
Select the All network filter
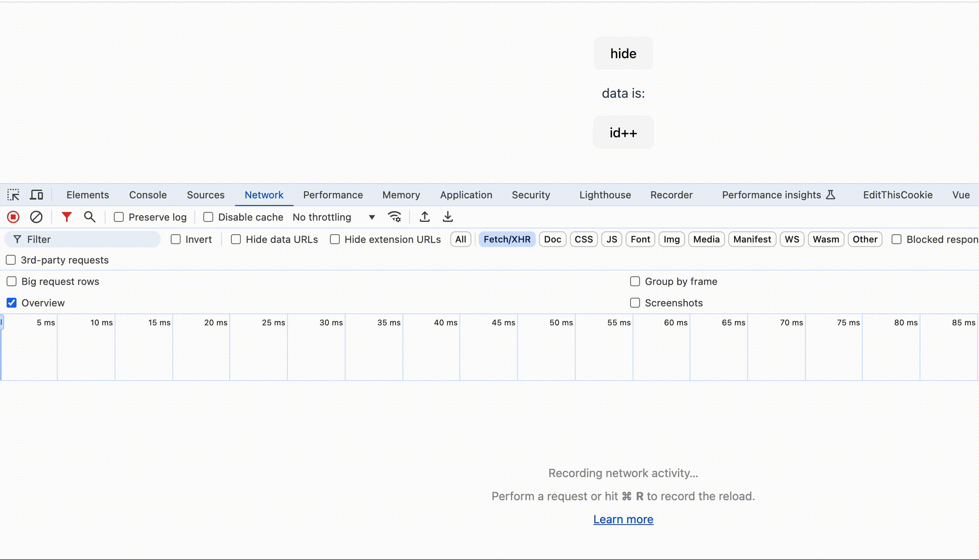tap(461, 239)
